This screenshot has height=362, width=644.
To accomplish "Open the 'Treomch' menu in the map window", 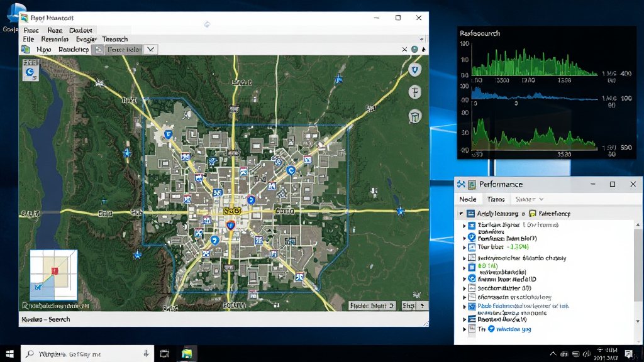I will click(x=115, y=40).
